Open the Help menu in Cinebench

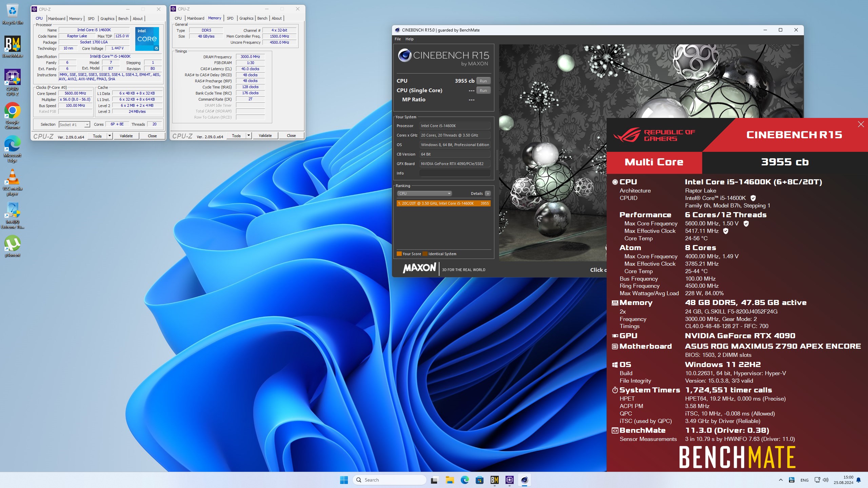[410, 39]
